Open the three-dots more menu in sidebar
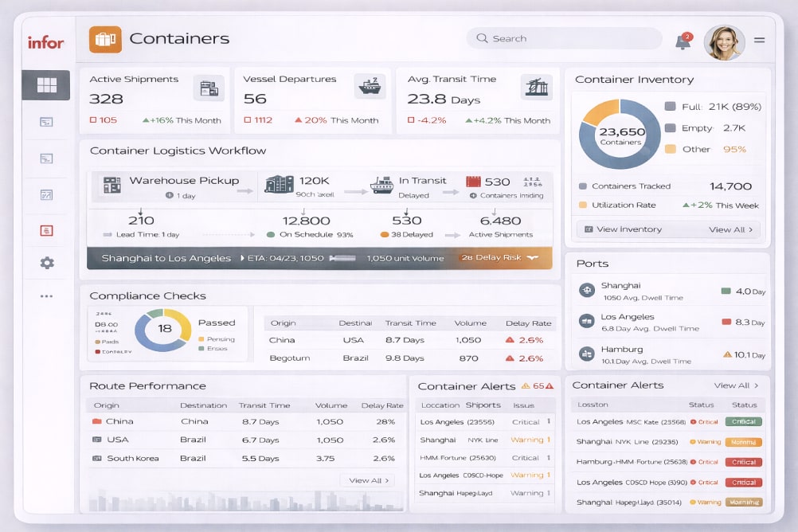Image resolution: width=798 pixels, height=532 pixels. 47,296
